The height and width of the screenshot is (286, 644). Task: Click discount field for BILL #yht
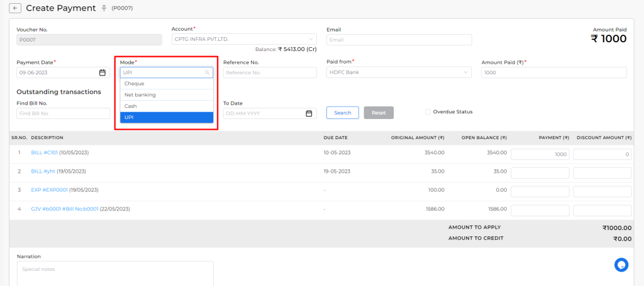coord(602,173)
